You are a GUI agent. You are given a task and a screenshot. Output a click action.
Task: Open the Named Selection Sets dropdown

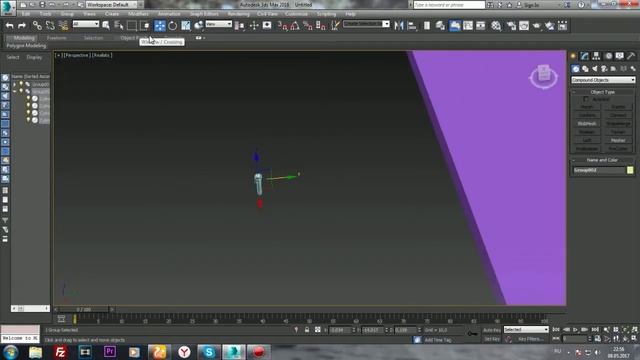point(366,24)
